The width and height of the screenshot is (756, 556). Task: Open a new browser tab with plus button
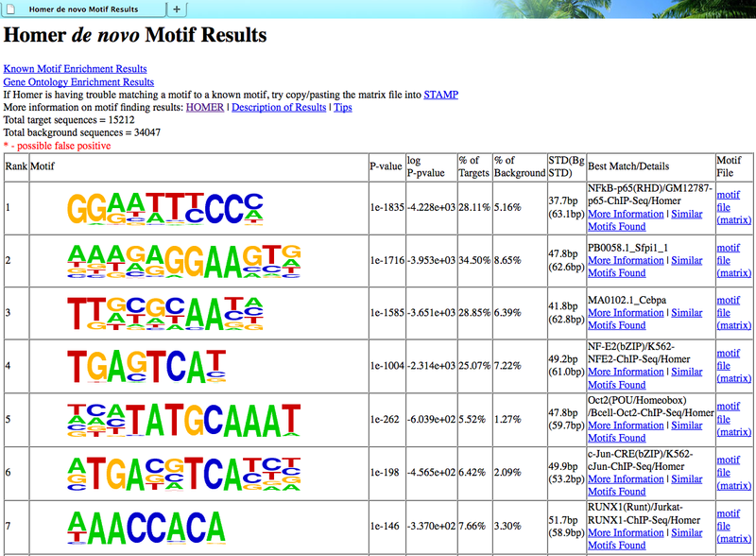click(177, 9)
